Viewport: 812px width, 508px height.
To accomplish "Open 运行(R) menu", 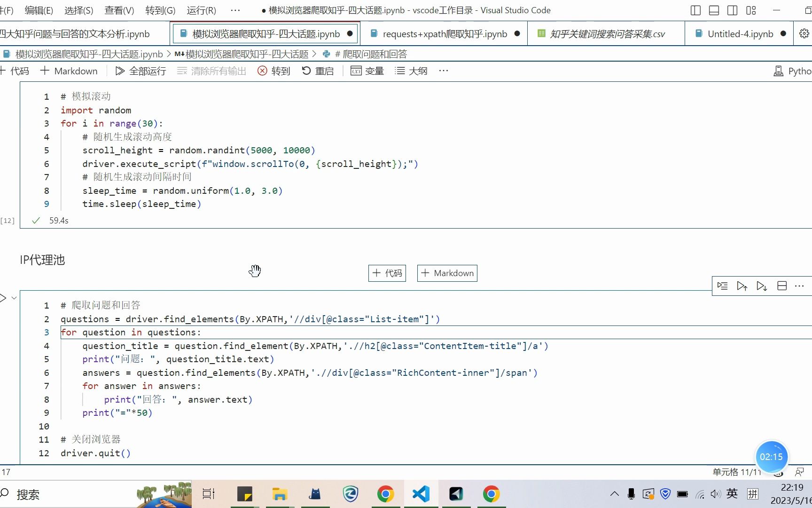I will coord(201,10).
